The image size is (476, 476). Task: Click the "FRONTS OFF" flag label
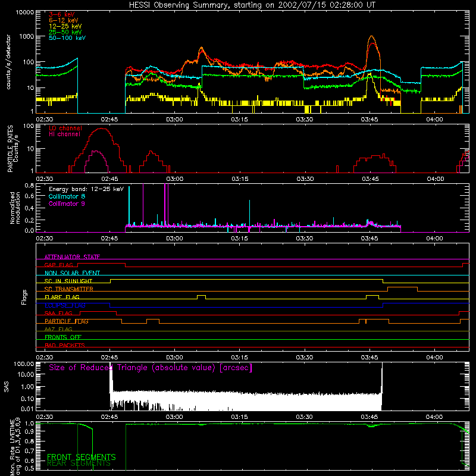tap(63, 337)
